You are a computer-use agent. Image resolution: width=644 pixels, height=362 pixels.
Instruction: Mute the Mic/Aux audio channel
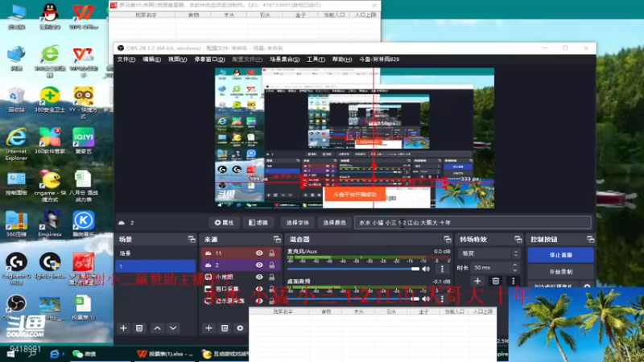(426, 269)
